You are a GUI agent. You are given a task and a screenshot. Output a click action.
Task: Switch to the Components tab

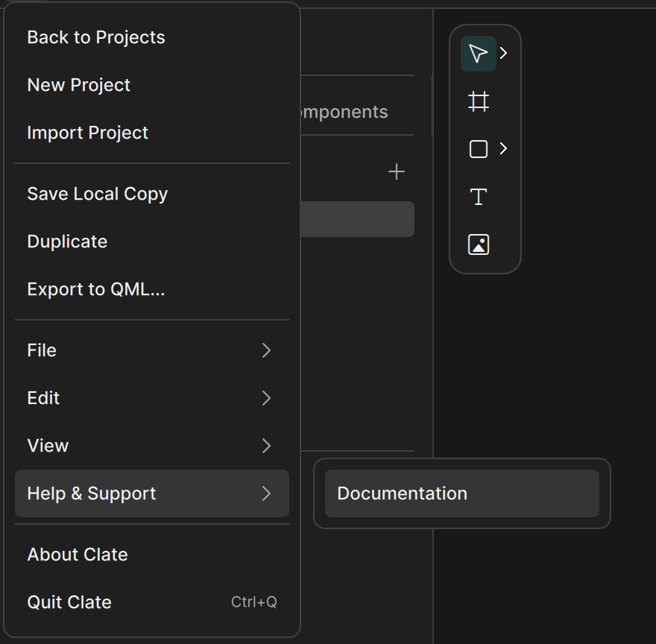click(344, 112)
